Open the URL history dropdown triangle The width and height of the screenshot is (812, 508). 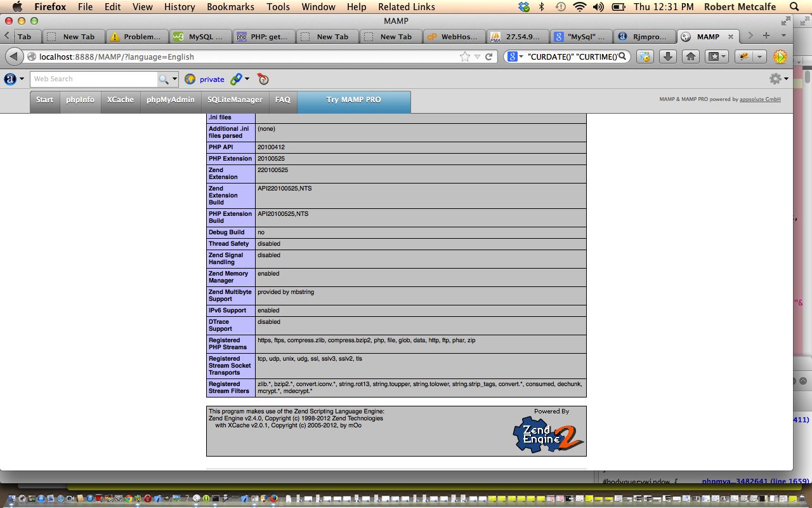click(x=478, y=57)
